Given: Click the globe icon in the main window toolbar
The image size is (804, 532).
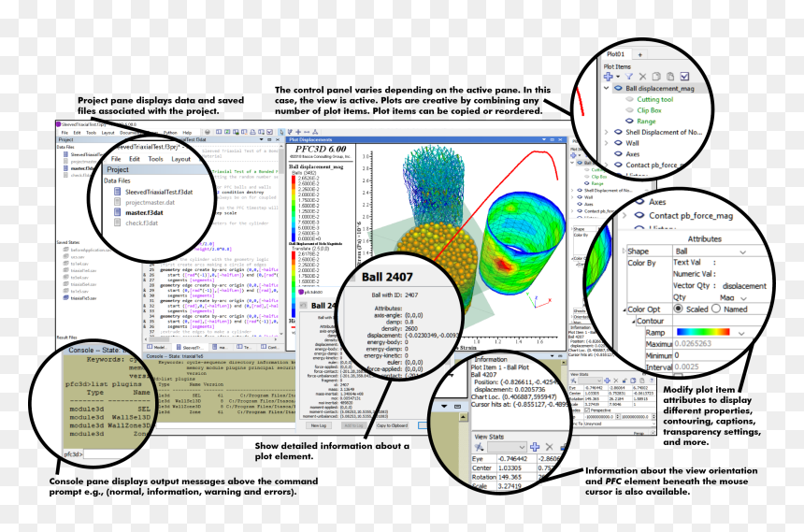Looking at the screenshot, I should point(208,133).
